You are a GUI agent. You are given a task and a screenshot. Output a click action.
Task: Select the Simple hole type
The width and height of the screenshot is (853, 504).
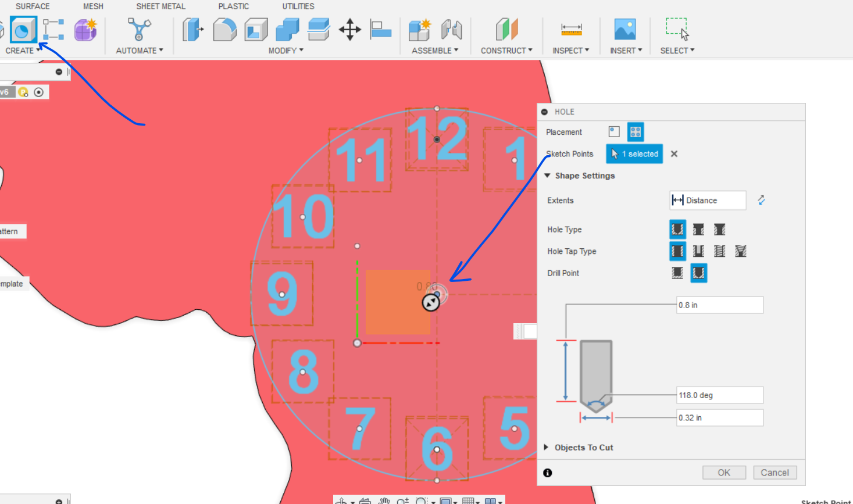(677, 229)
